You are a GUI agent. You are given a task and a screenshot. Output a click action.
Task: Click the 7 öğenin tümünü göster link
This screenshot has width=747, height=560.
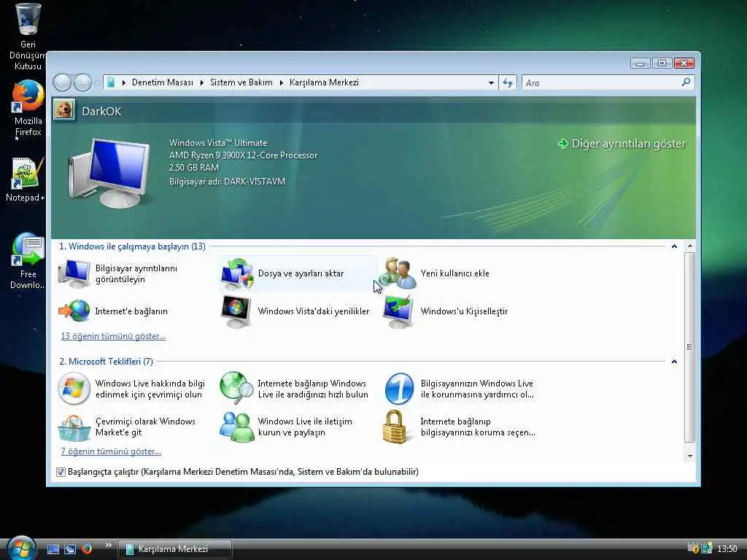coord(111,451)
